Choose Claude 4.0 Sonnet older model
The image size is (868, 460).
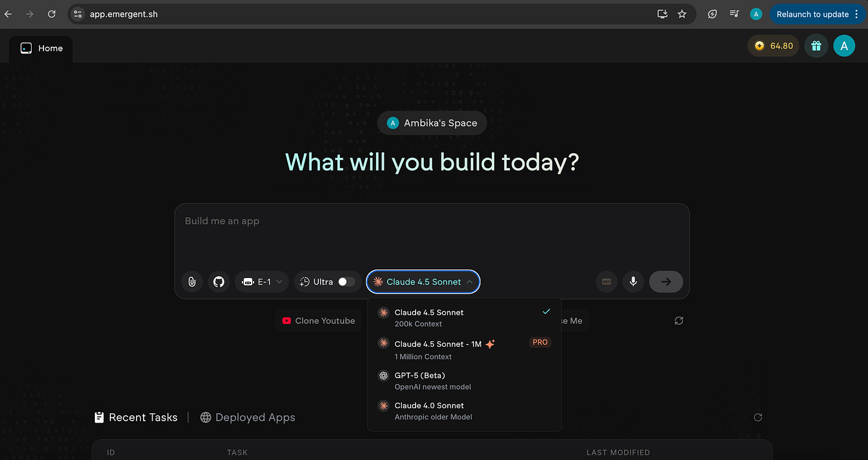point(464,411)
